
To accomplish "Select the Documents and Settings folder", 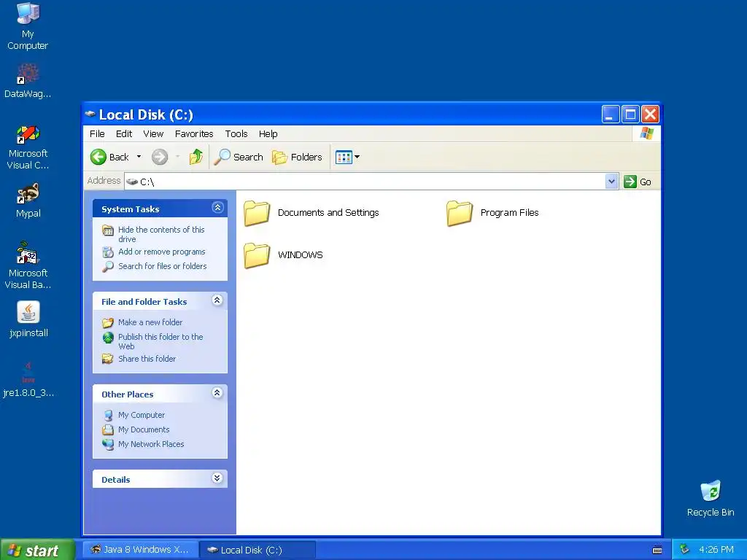I will 311,213.
